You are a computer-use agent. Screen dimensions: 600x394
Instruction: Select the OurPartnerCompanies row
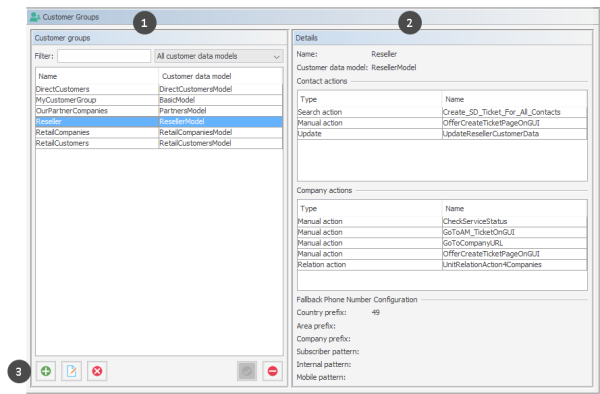(159, 111)
